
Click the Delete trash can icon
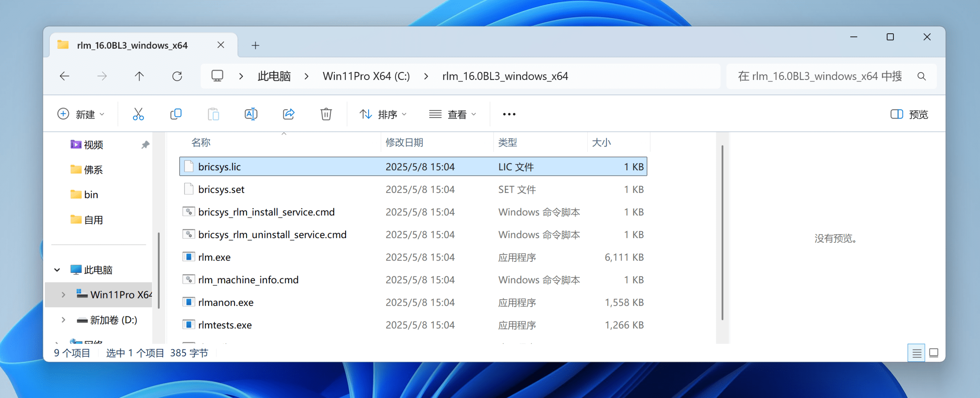point(326,114)
